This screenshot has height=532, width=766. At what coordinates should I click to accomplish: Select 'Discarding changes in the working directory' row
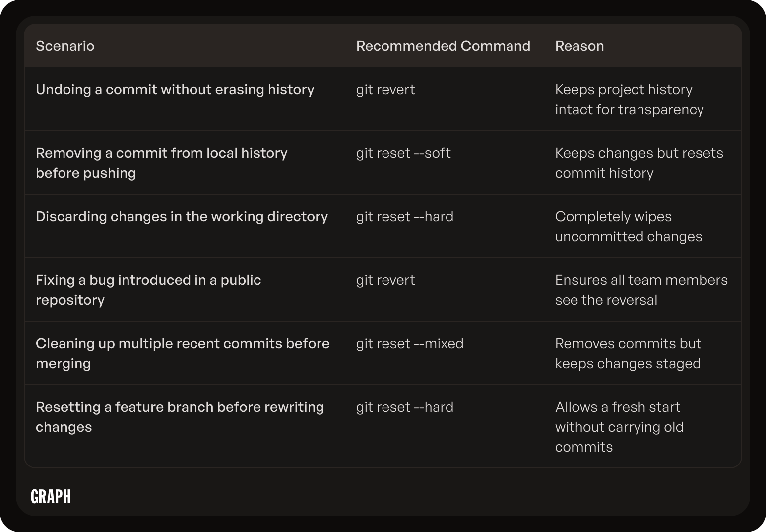click(383, 226)
